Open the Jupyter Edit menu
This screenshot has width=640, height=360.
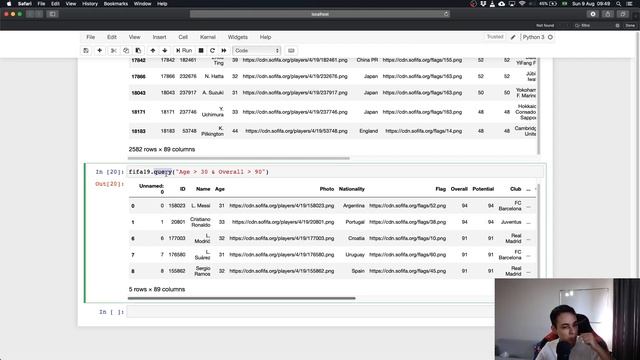coord(112,37)
